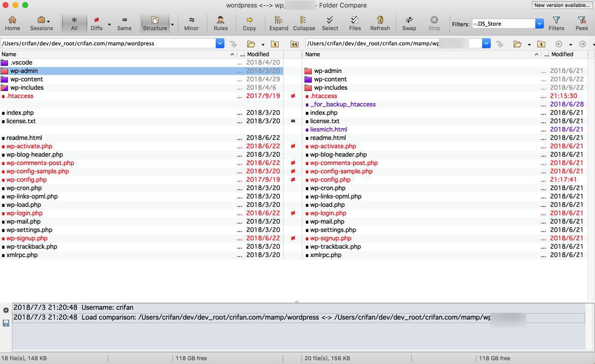The width and height of the screenshot is (595, 364).
Task: Open right path history dropdown
Action: point(486,43)
